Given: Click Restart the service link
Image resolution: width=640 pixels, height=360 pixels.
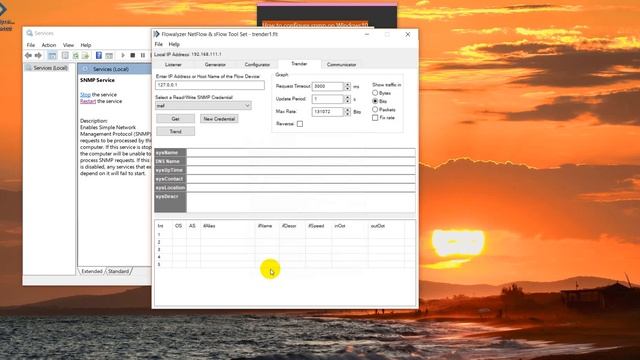Looking at the screenshot, I should click(88, 101).
